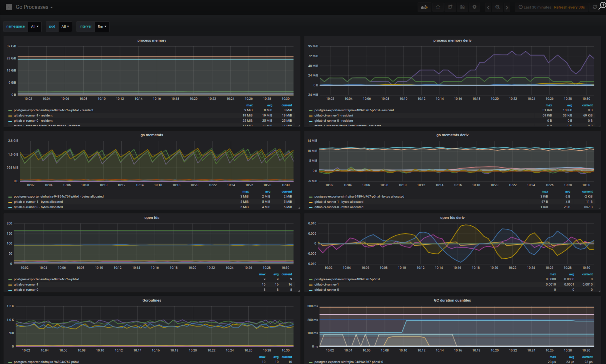Screen dimensions: 606x364
Task: Open the process memory deriv panel title menu
Action: 452,40
